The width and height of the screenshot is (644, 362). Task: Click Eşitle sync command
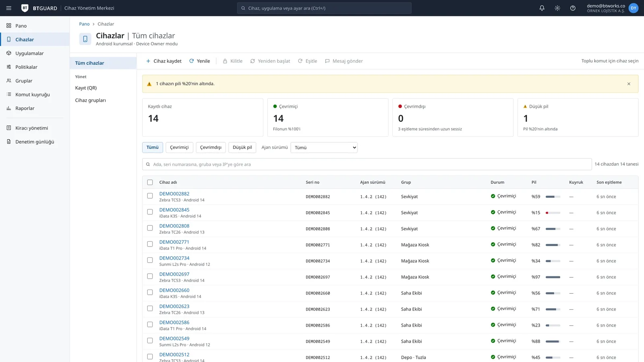pyautogui.click(x=308, y=61)
